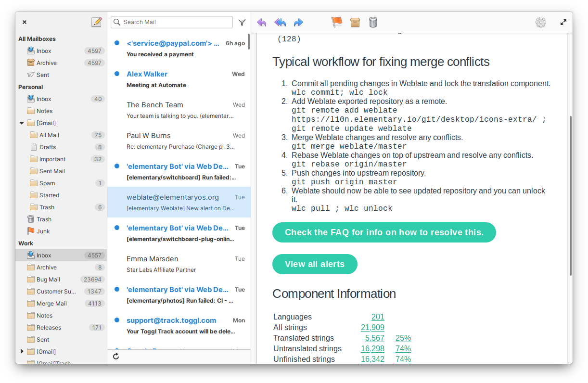Open Archive under All Mailboxes

[x=61, y=63]
